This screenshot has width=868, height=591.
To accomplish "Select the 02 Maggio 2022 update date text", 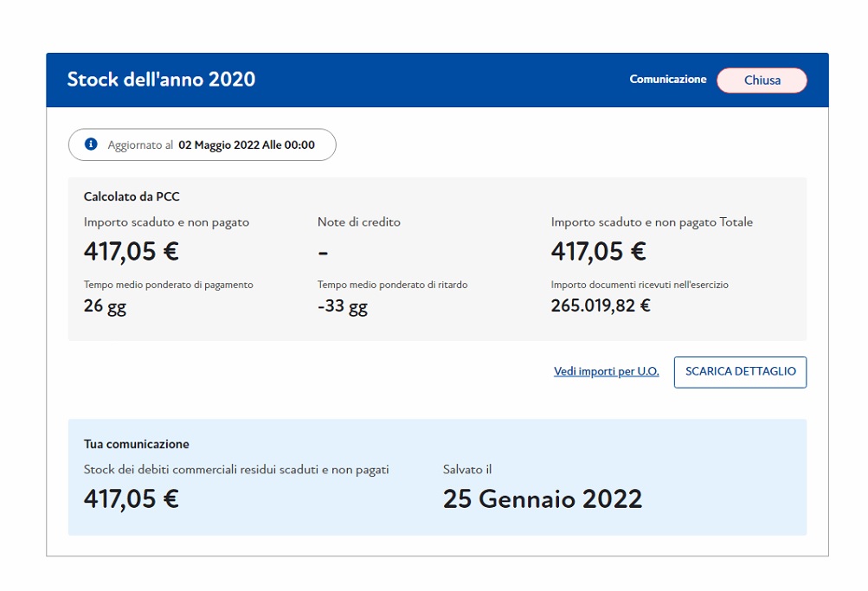I will tap(246, 145).
